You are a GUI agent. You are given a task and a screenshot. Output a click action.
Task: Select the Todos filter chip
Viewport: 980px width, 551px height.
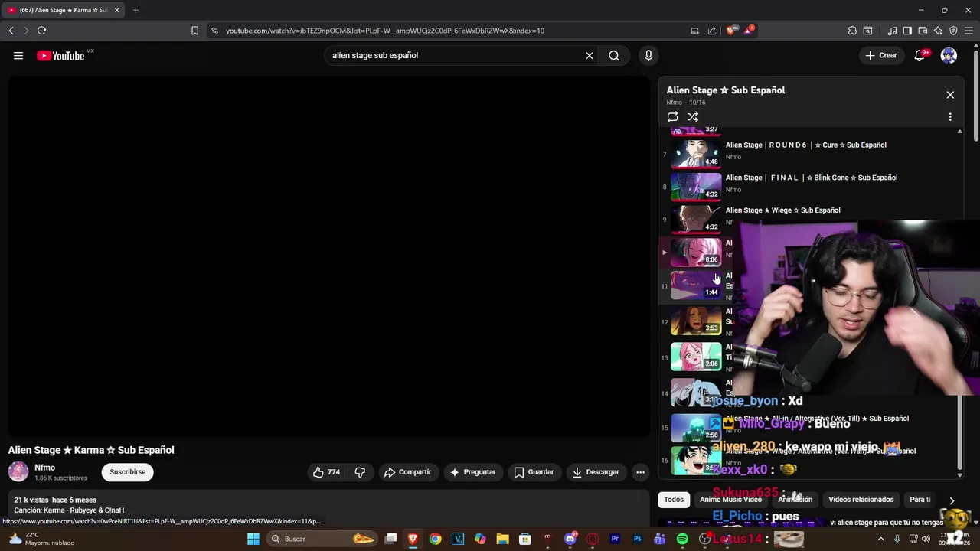pos(674,500)
